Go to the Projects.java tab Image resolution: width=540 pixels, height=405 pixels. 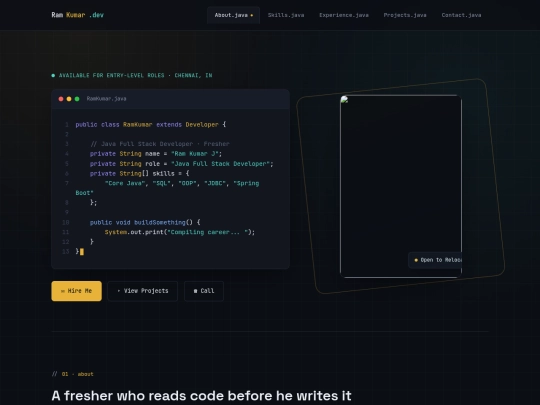tap(405, 15)
